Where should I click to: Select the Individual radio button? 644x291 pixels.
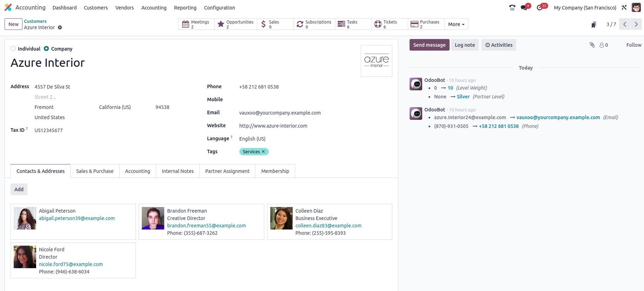pos(13,49)
